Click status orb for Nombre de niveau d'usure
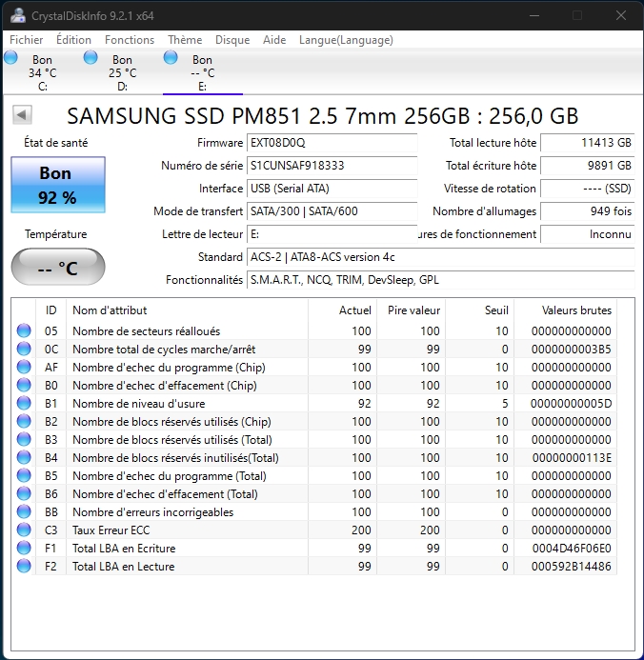644x660 pixels. click(x=24, y=404)
